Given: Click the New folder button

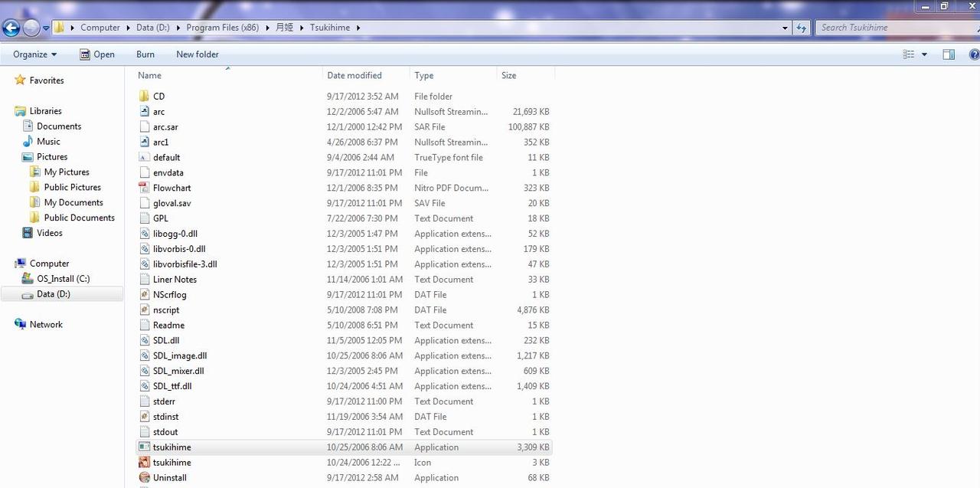Looking at the screenshot, I should coord(197,54).
